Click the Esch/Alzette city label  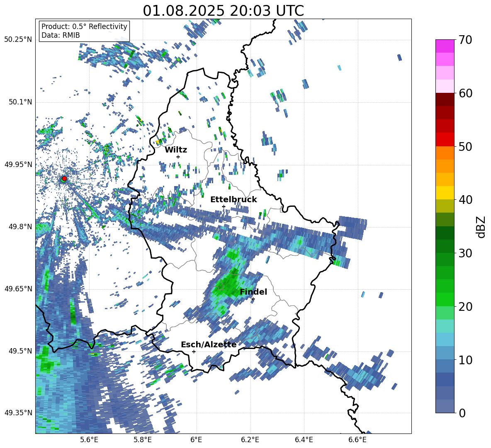[209, 345]
